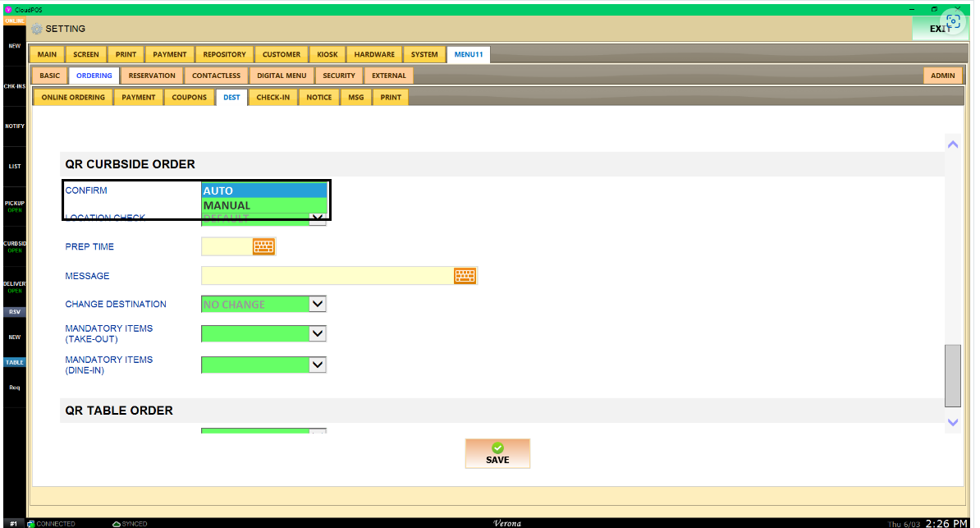The width and height of the screenshot is (980, 528).
Task: Open the Mandatory Items (Dine-In) dropdown
Action: tap(318, 365)
